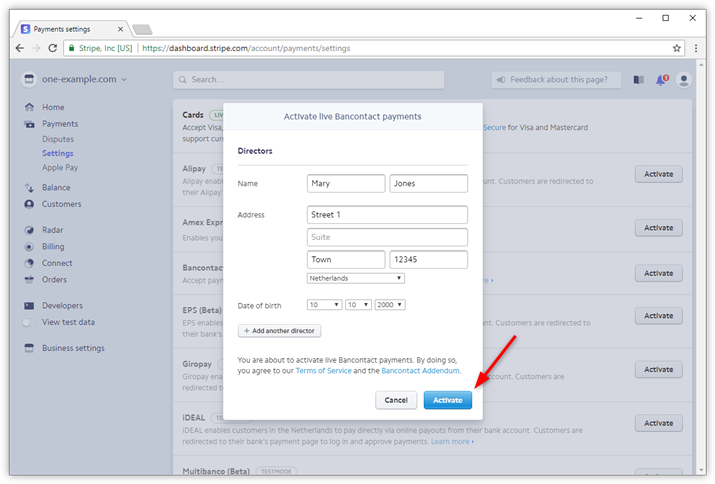This screenshot has width=715, height=484.
Task: Open the birth day dropdown
Action: point(325,305)
